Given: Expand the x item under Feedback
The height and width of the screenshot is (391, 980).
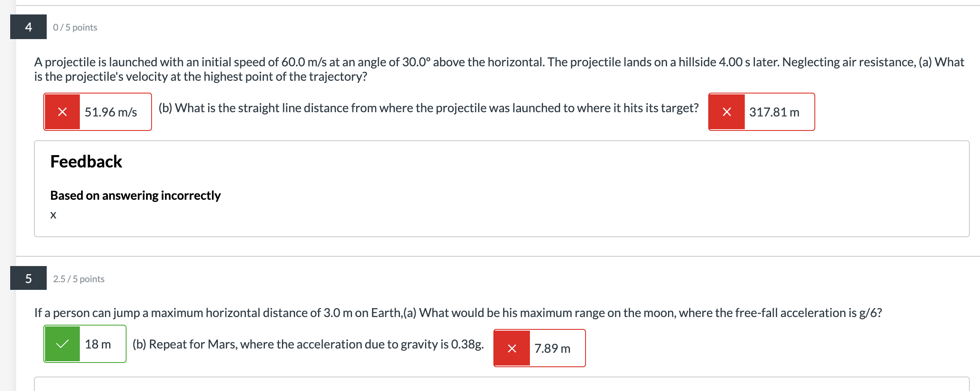Looking at the screenshot, I should 53,215.
